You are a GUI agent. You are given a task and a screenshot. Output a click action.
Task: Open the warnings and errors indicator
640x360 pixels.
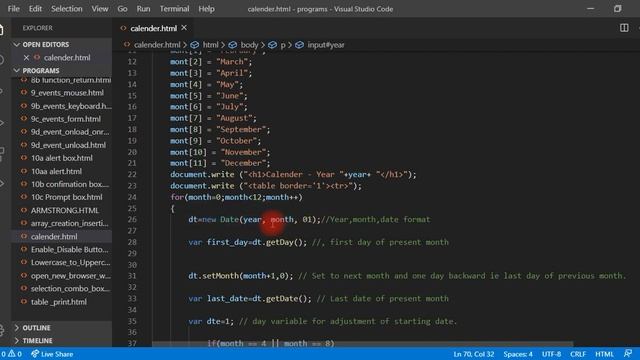point(11,354)
